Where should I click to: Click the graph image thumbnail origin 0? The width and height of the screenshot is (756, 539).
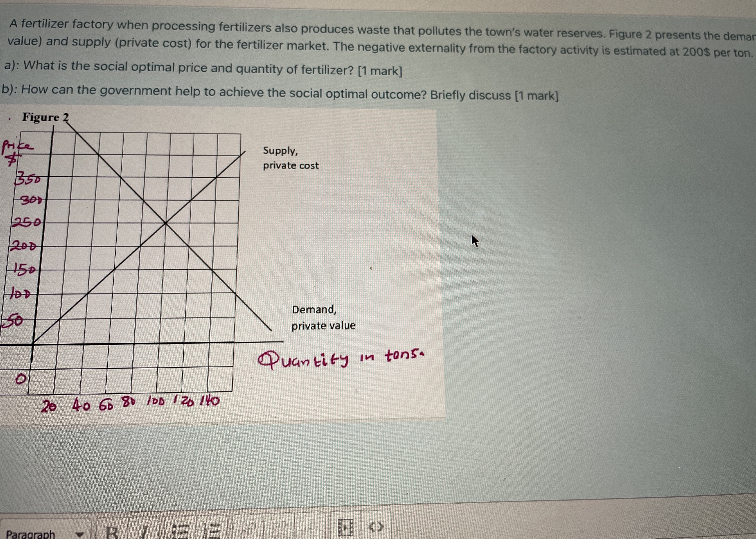(21, 379)
